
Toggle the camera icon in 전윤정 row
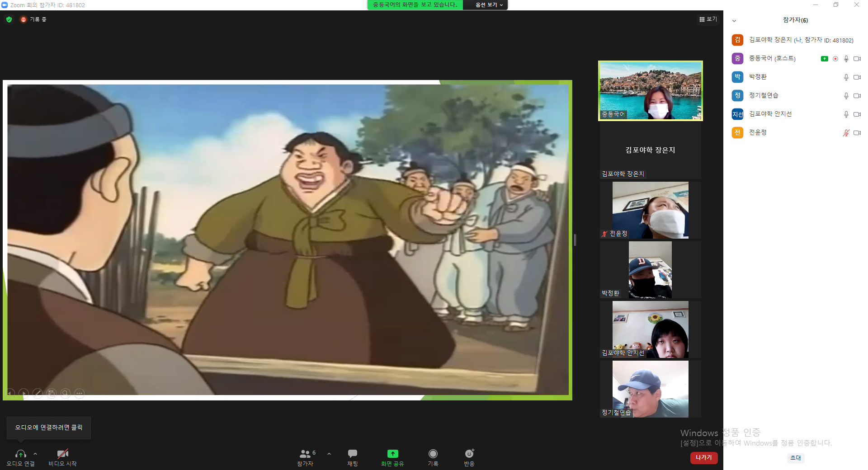point(857,133)
